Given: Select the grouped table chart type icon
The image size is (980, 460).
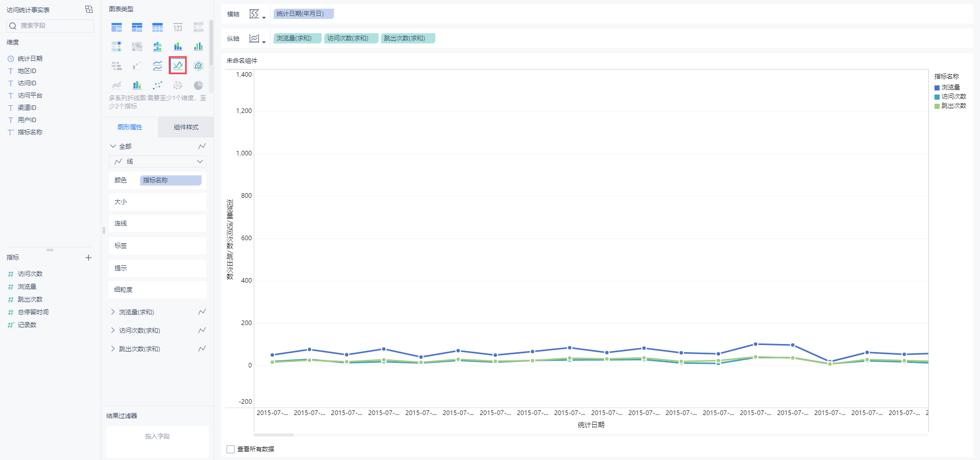Looking at the screenshot, I should (117, 27).
